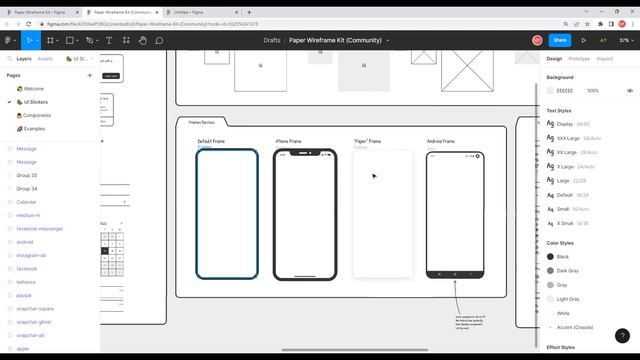The image size is (640, 360).
Task: Open Frame tool options dropdown arrow
Action: (x=58, y=41)
